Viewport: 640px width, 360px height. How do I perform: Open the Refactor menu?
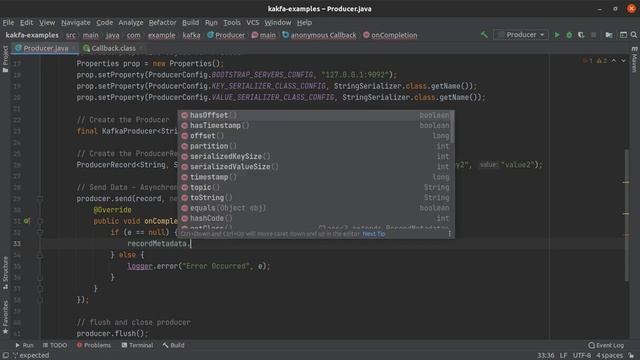162,22
